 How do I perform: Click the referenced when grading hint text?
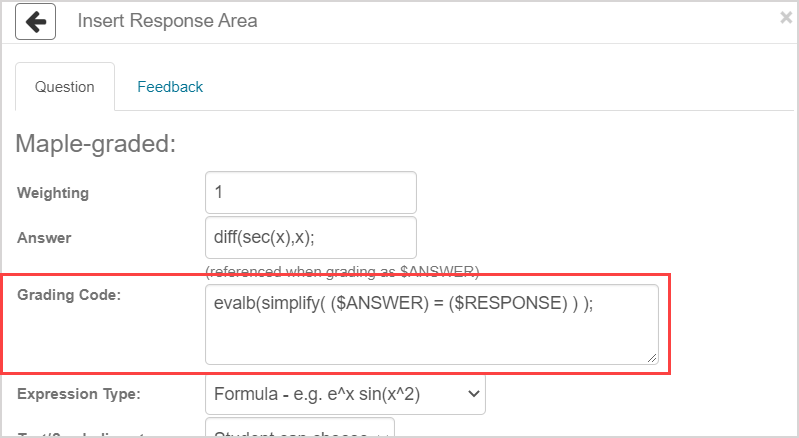(x=342, y=271)
